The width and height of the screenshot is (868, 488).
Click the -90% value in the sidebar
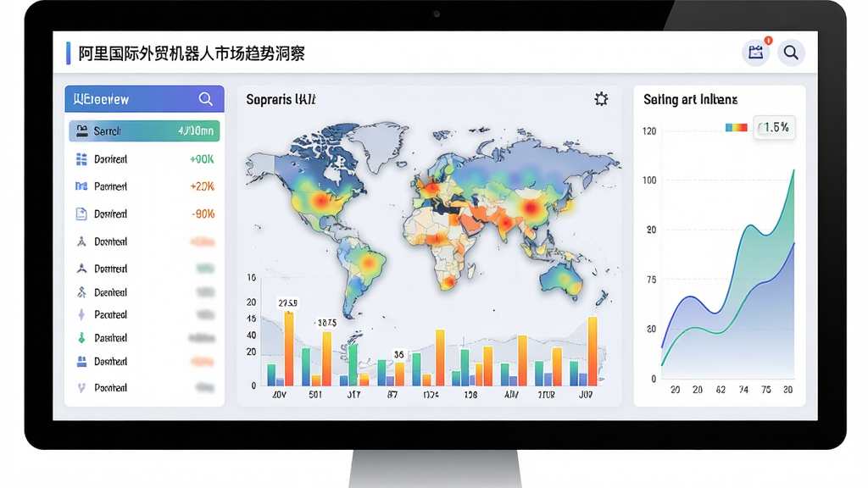(203, 214)
